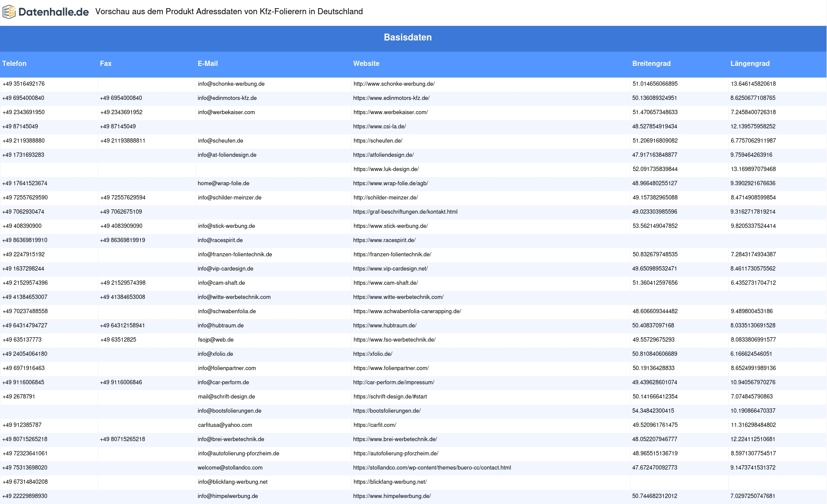Select longitude value 11.316298484802
Screen dimensions: 827x504
[753, 425]
